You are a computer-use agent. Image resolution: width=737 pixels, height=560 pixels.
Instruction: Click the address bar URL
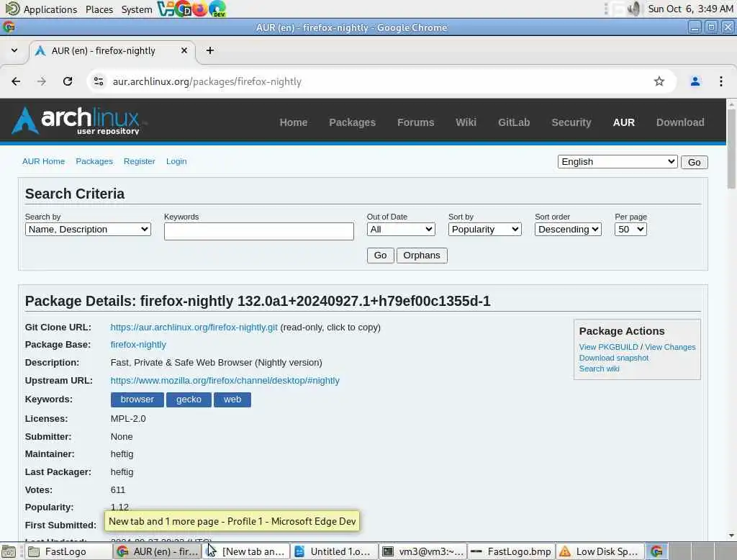(x=207, y=81)
